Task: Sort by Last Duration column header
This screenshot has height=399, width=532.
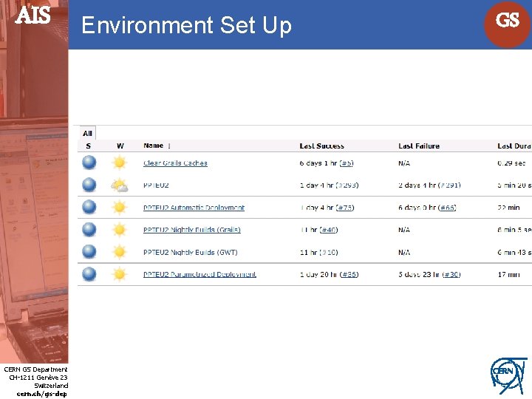Action: pyautogui.click(x=514, y=146)
